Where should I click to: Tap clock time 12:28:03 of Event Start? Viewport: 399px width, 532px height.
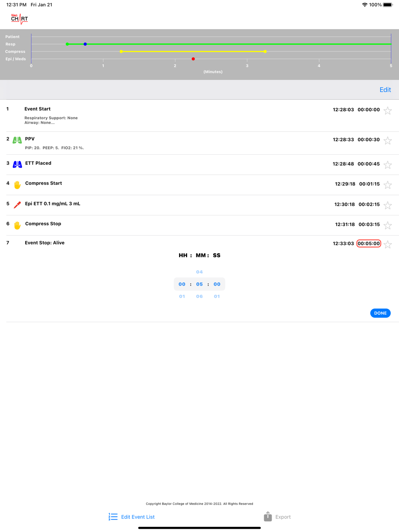tap(344, 110)
